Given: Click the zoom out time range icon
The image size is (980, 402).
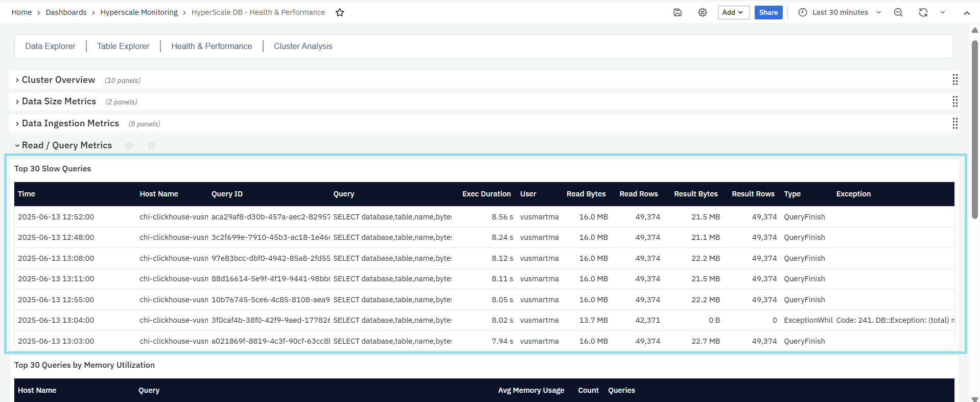Looking at the screenshot, I should pyautogui.click(x=898, y=13).
